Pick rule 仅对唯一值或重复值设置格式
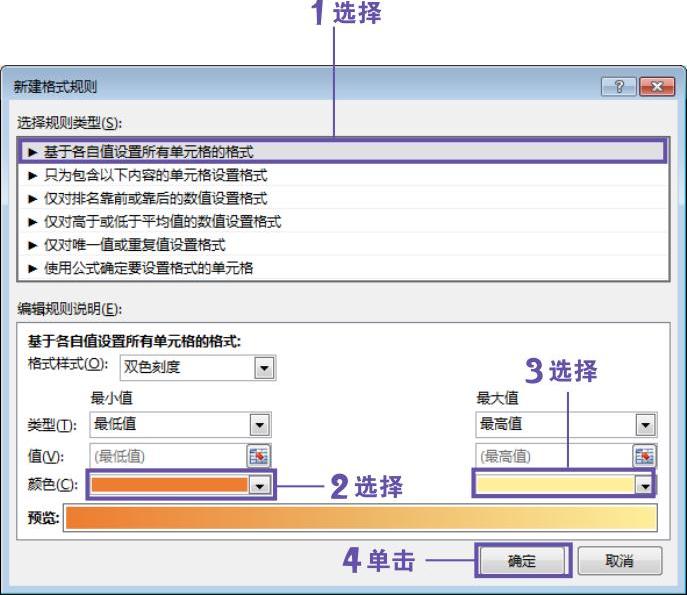Image resolution: width=687 pixels, height=595 pixels. (134, 244)
